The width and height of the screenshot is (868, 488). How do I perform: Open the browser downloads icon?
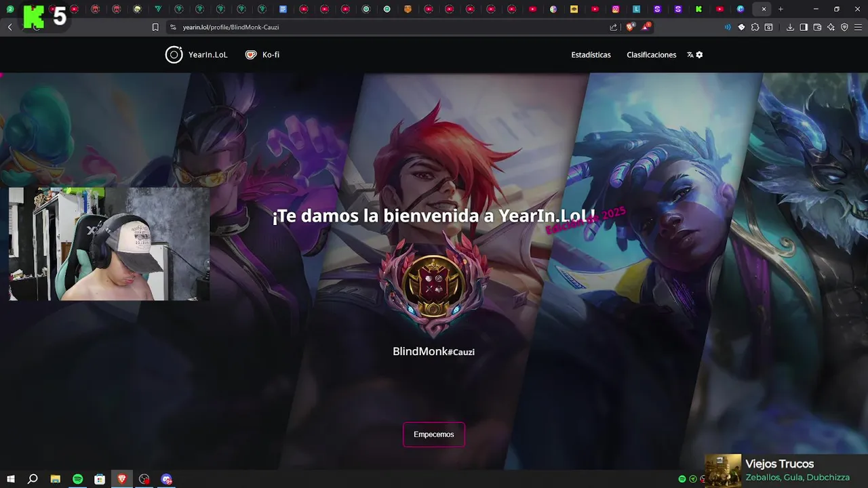tap(790, 27)
